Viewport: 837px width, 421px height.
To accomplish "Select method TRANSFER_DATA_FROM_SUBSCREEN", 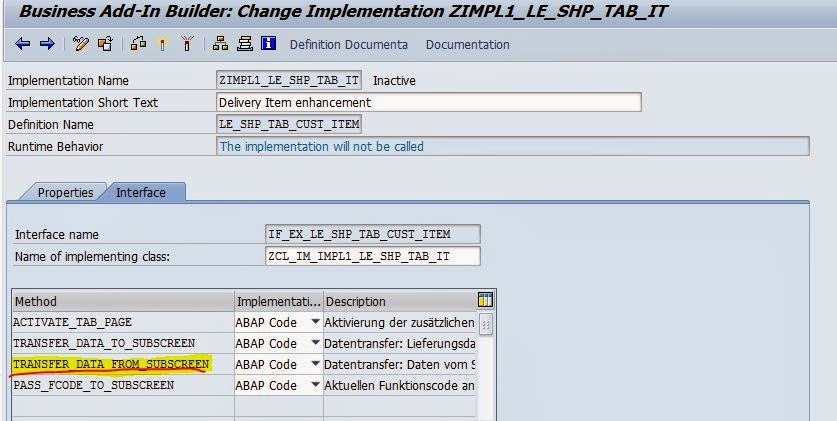I will tap(111, 364).
